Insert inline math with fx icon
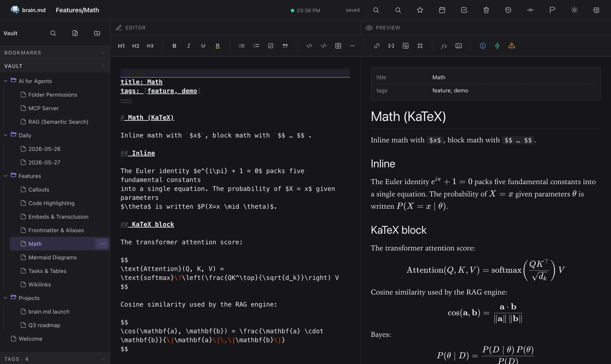This screenshot has height=364, width=611. [x=444, y=46]
